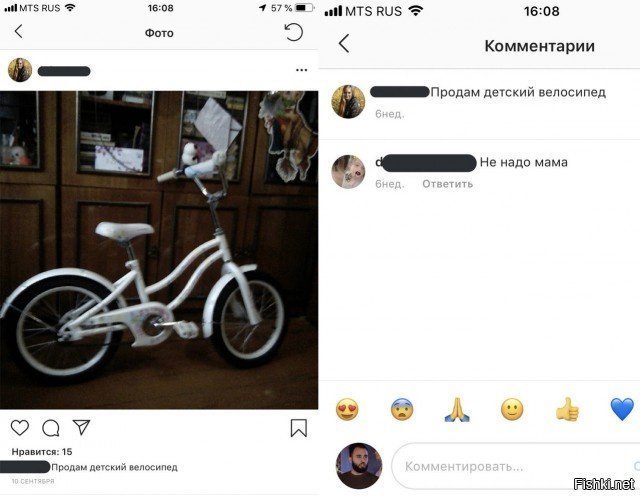This screenshot has height=496, width=640.
Task: Open post author's avatar above photo
Action: 20,70
